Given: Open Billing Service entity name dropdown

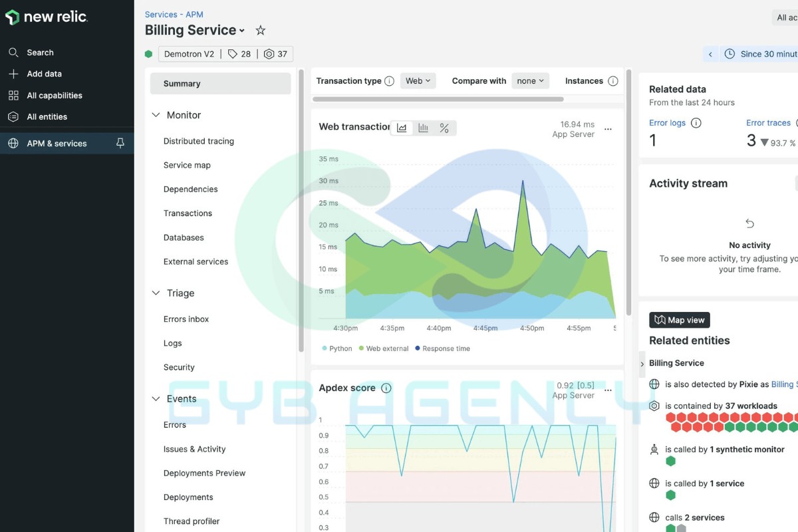Looking at the screenshot, I should click(195, 30).
